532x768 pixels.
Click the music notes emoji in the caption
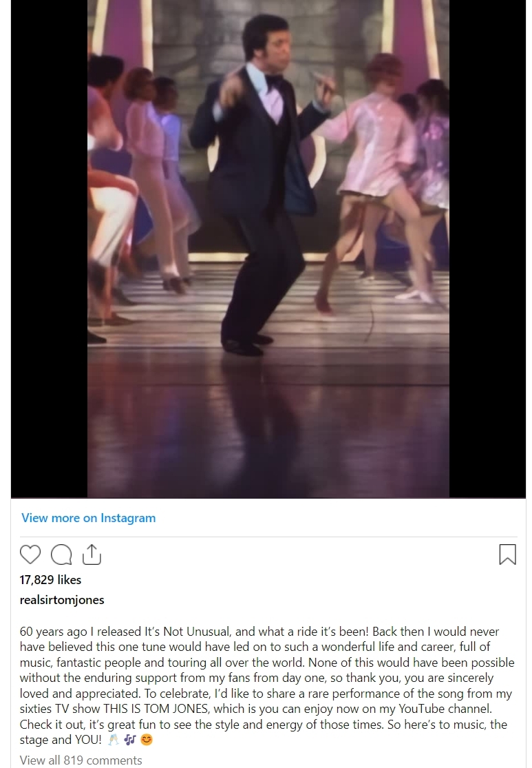click(x=129, y=740)
